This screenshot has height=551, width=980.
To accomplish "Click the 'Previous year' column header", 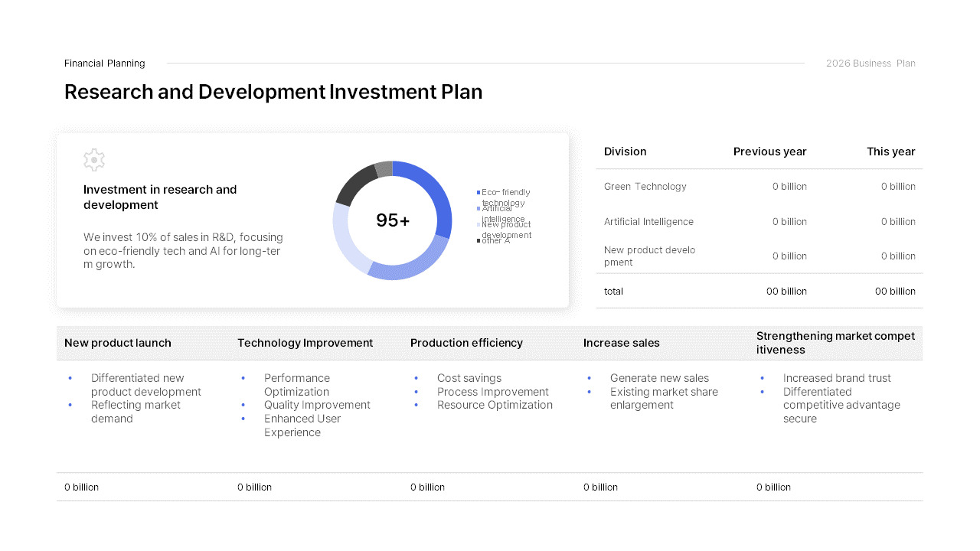I will click(x=770, y=152).
